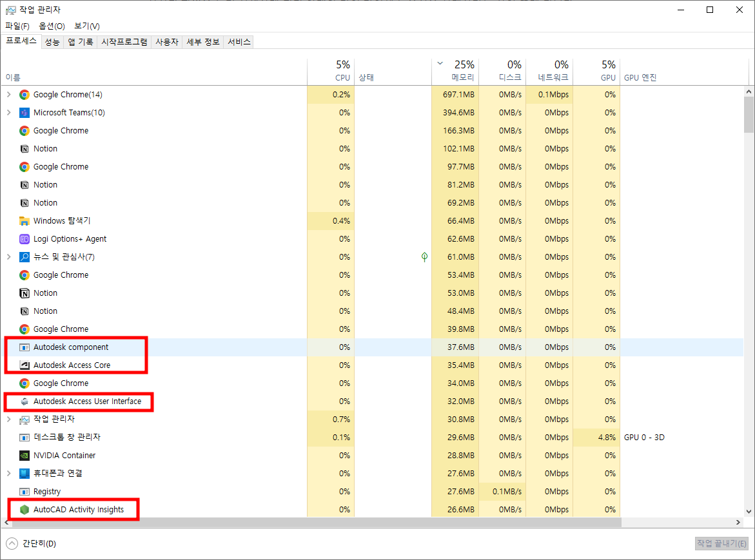Click the vertical scrollbar up arrow
This screenshot has width=755, height=560.
click(x=749, y=92)
